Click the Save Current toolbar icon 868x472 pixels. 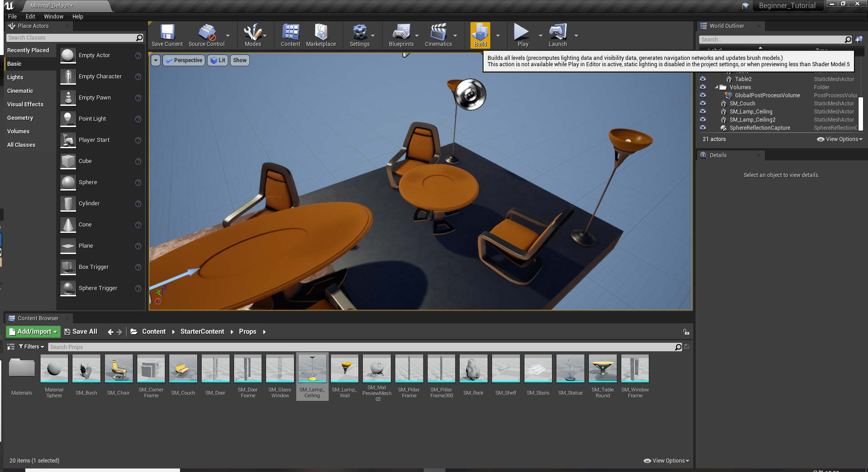click(167, 36)
